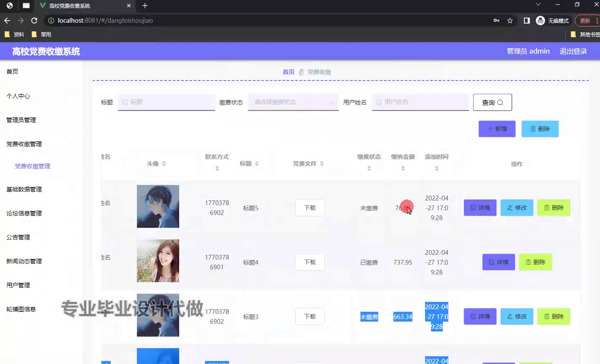Focus the 标题 search input field
The image size is (600, 364).
pyautogui.click(x=166, y=102)
